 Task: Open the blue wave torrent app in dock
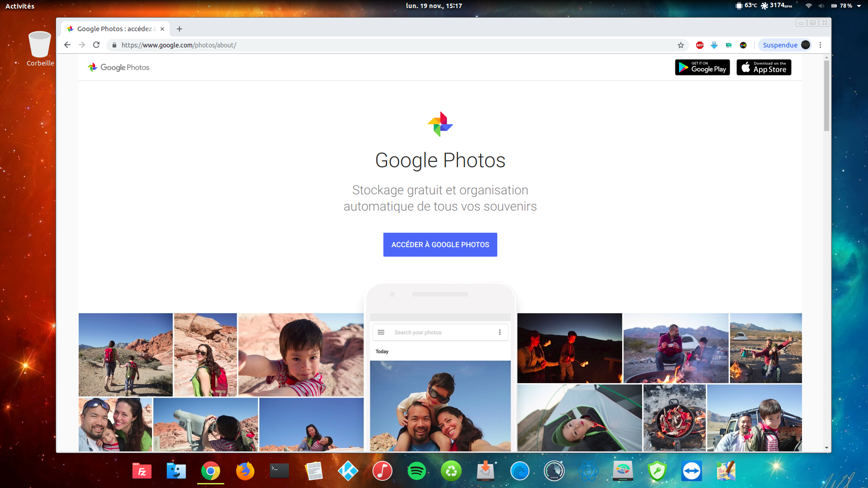[x=520, y=471]
